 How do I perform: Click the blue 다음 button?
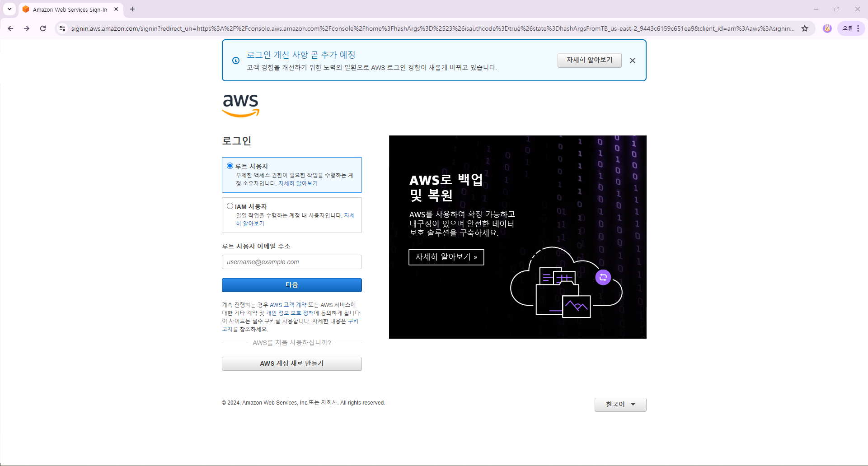point(292,285)
